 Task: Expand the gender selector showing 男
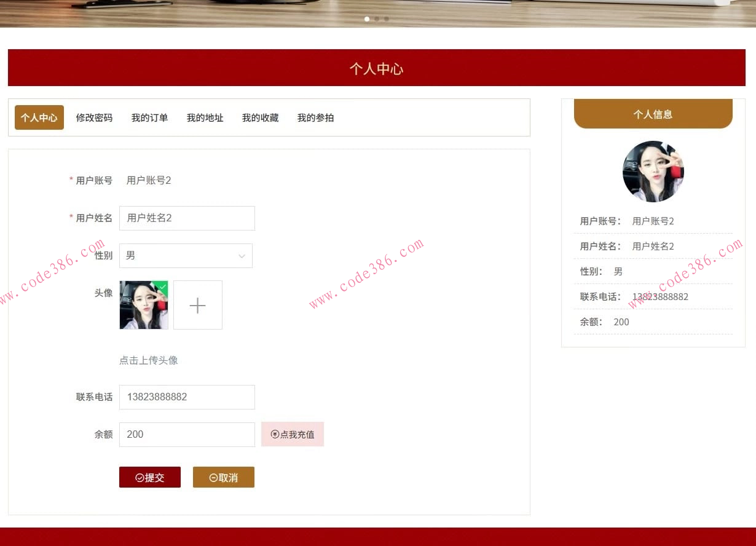[186, 255]
